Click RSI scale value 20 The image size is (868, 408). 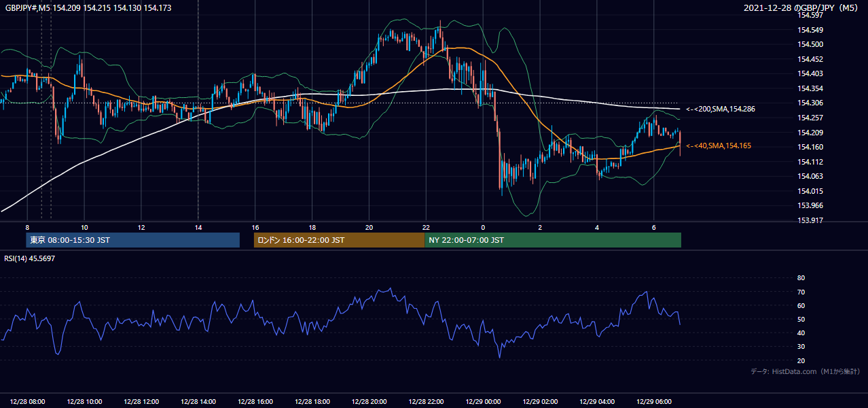coord(801,360)
